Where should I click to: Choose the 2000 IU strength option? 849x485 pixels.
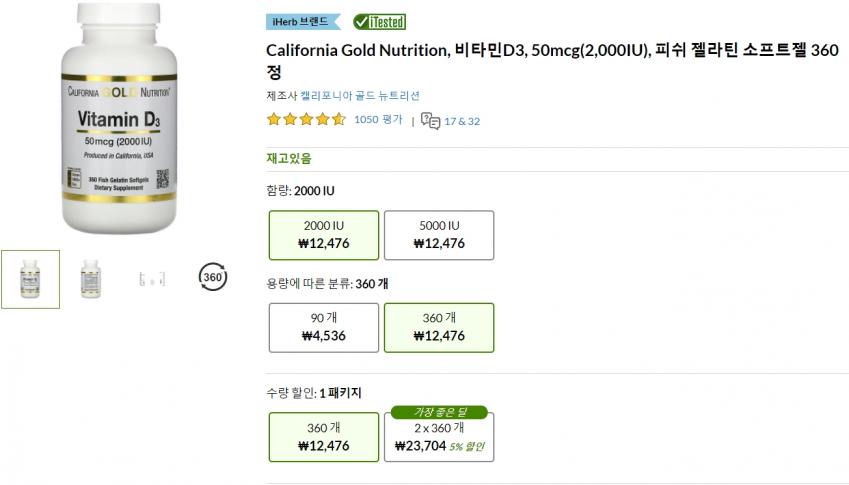click(x=323, y=235)
